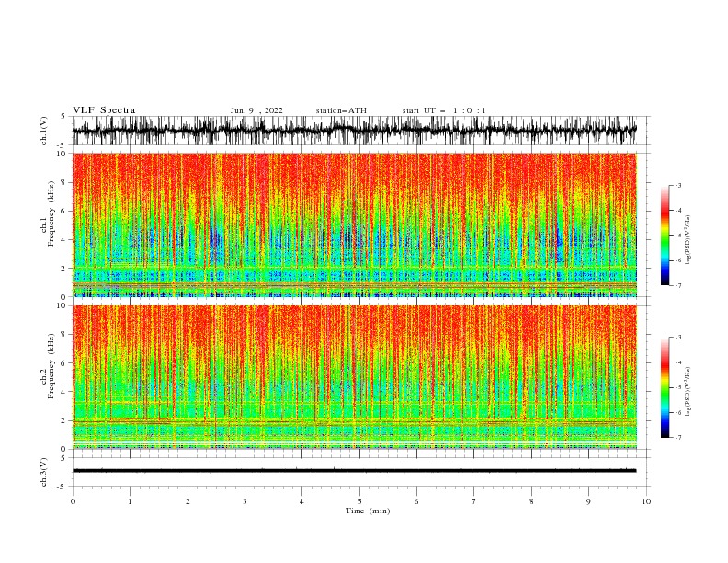Viewport: 728px width, 563px height.
Task: Click the '-7' tick on the upper color bar
Action: [x=677, y=285]
